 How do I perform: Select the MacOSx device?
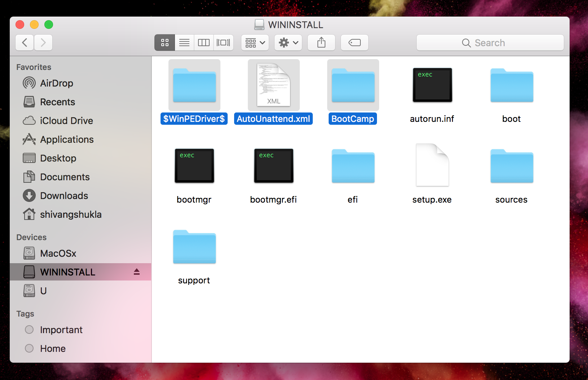[80, 253]
